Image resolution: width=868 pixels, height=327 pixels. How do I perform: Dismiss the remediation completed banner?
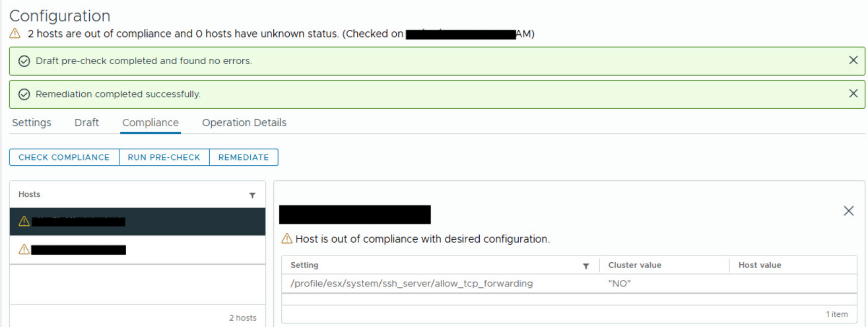tap(853, 94)
